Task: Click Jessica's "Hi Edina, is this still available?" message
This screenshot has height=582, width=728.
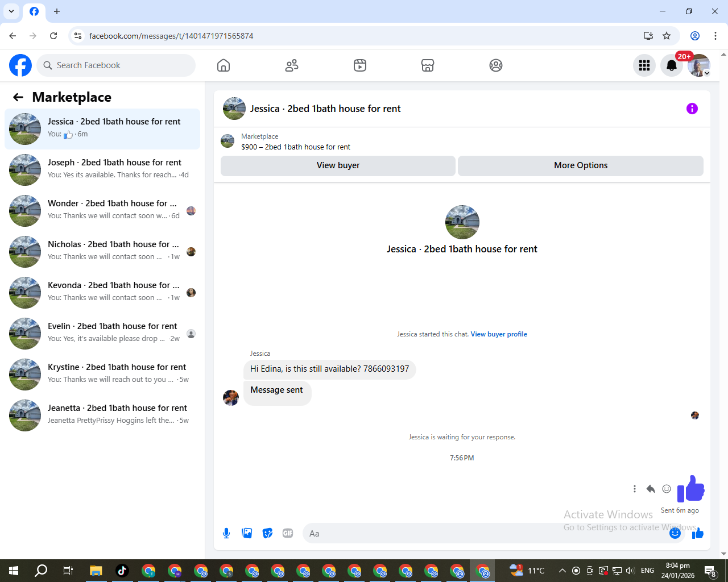Action: [x=330, y=369]
